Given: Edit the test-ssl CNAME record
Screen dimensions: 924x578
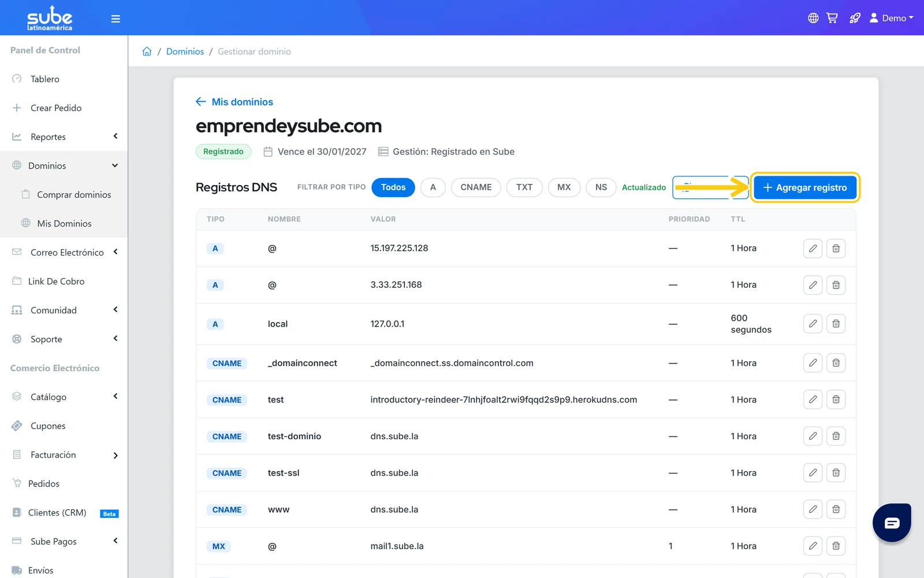Looking at the screenshot, I should point(813,473).
